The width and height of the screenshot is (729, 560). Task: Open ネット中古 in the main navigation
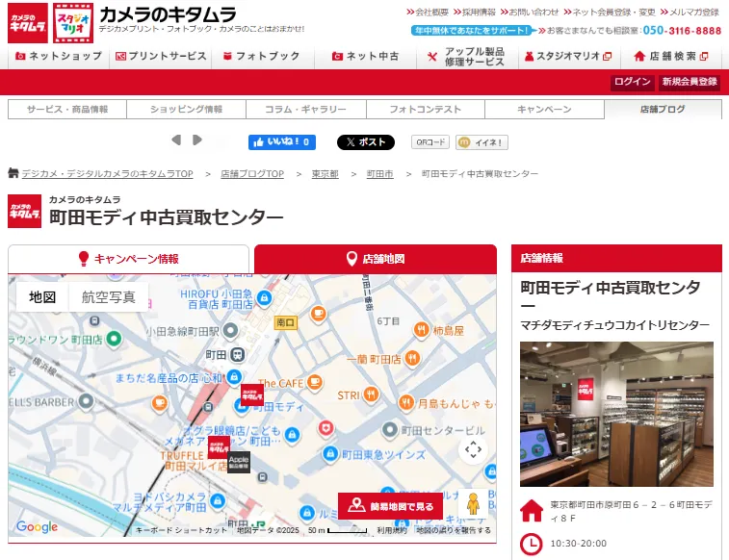point(365,56)
